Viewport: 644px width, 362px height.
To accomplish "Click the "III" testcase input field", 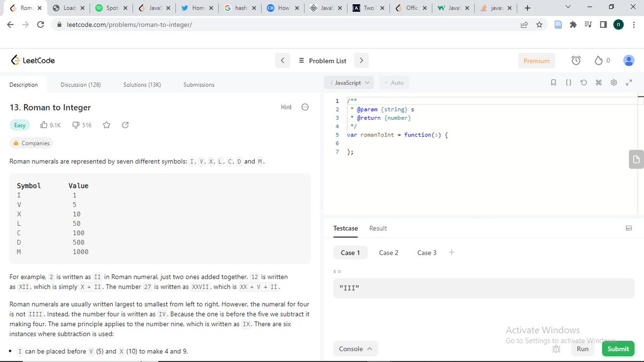I will (484, 289).
